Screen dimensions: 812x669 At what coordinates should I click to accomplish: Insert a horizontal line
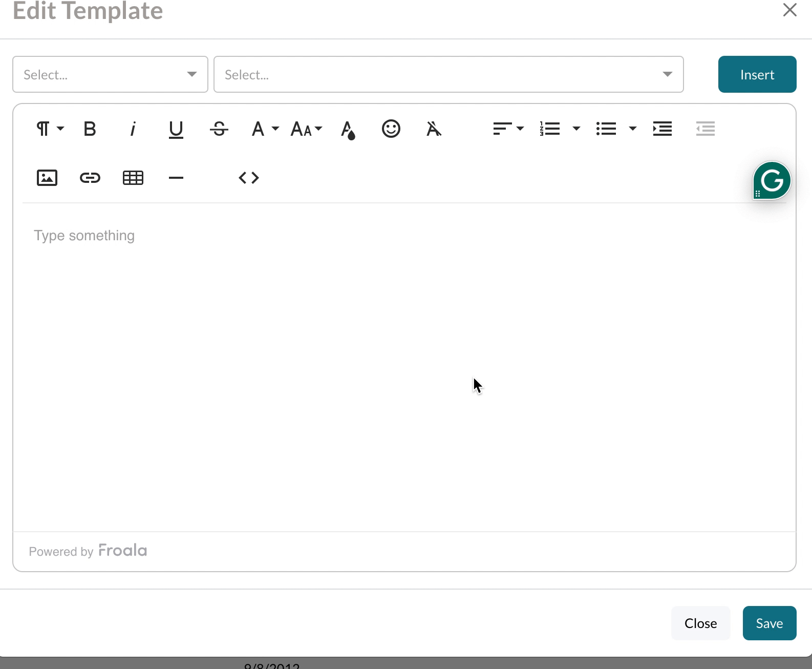click(176, 178)
